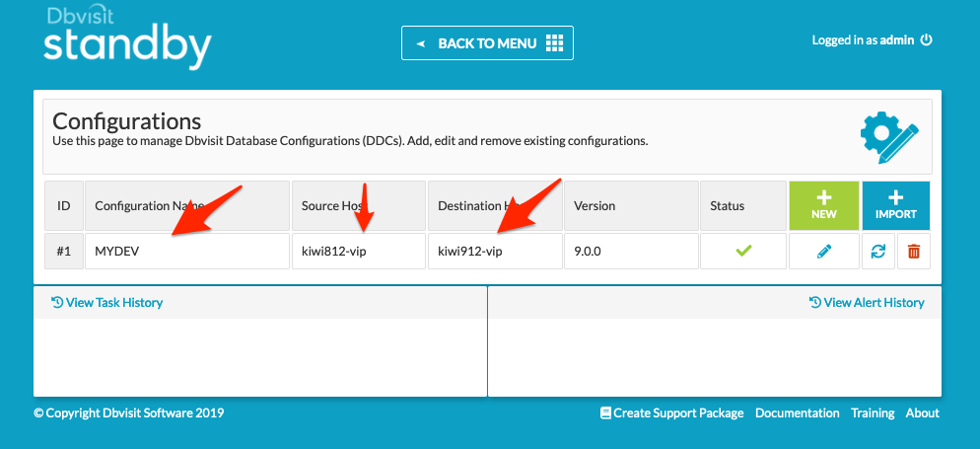Screen dimensions: 980x449
Task: Edit MYDEV configuration with pencil icon
Action: [x=824, y=252]
